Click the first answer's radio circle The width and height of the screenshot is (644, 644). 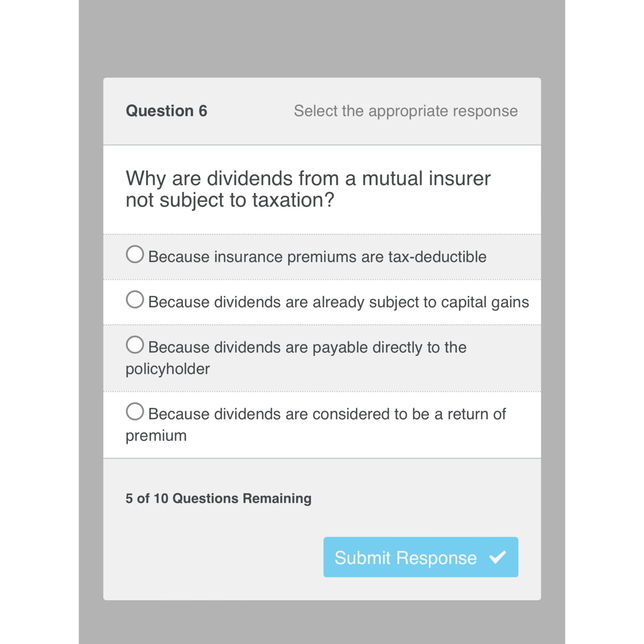(x=135, y=255)
